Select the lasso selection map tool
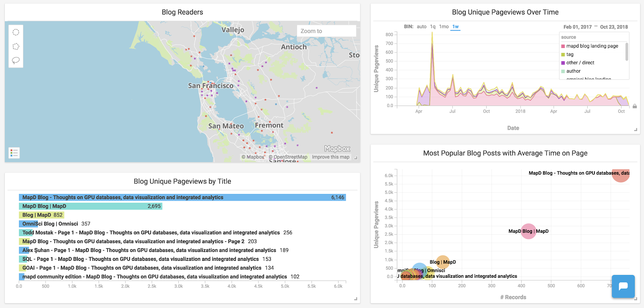Viewport: 644px width, 308px height. pyautogui.click(x=16, y=60)
